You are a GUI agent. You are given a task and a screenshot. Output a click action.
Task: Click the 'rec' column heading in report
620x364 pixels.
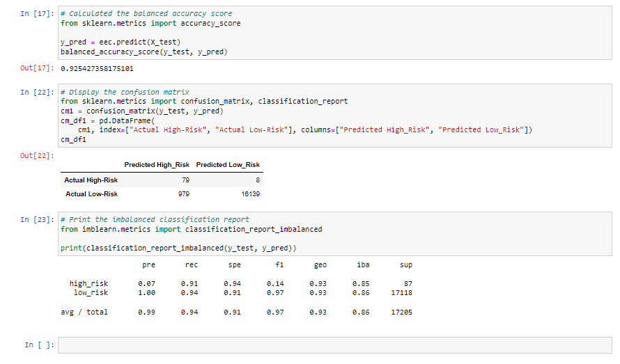(192, 264)
